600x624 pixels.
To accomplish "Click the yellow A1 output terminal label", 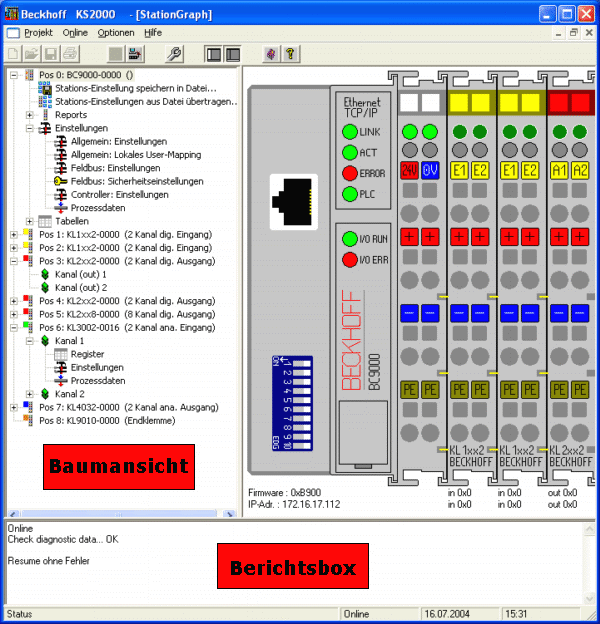I will [x=559, y=171].
